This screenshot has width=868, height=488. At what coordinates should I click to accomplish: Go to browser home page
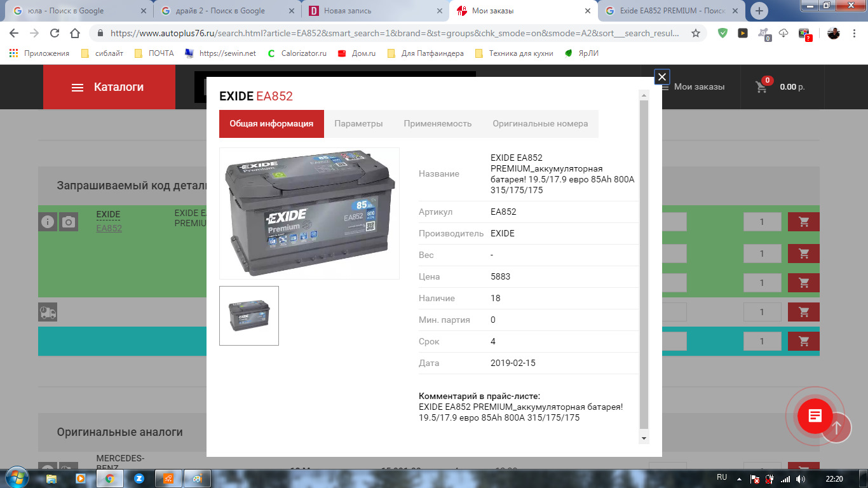pyautogui.click(x=75, y=33)
